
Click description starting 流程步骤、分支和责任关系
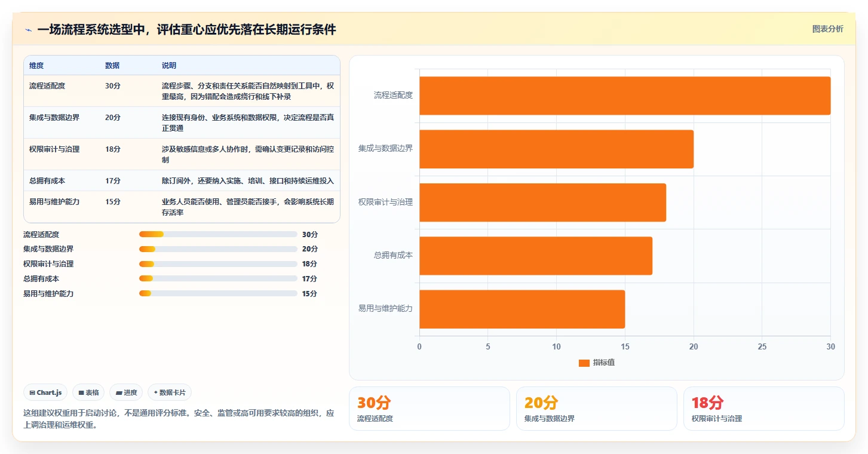(248, 91)
